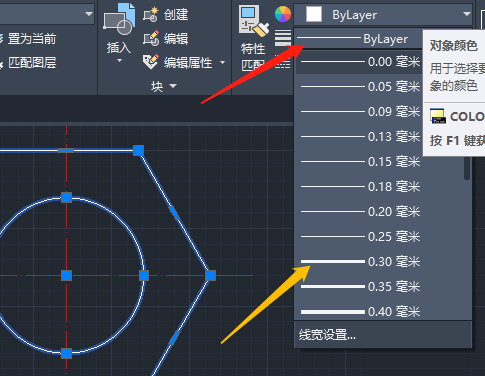485x376 pixels.
Task: Click the hexagon top-right vertex grip
Action: click(x=138, y=150)
